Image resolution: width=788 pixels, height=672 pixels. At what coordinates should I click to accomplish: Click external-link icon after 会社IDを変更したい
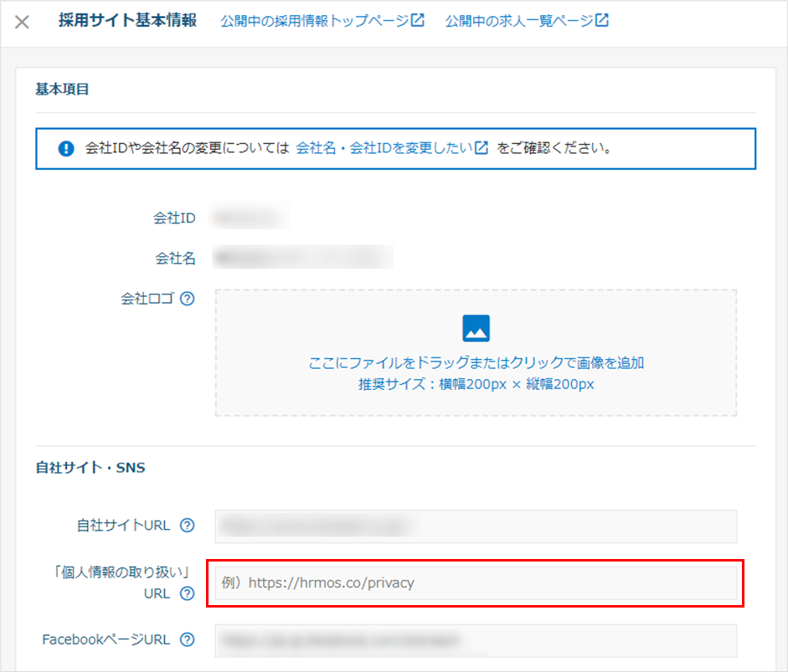pos(482,147)
